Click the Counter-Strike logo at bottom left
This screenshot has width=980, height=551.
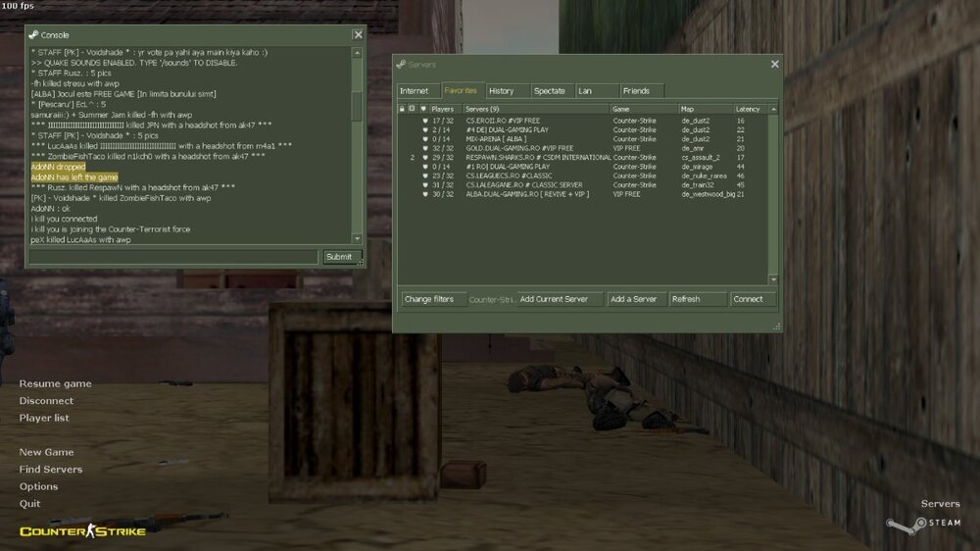point(82,530)
